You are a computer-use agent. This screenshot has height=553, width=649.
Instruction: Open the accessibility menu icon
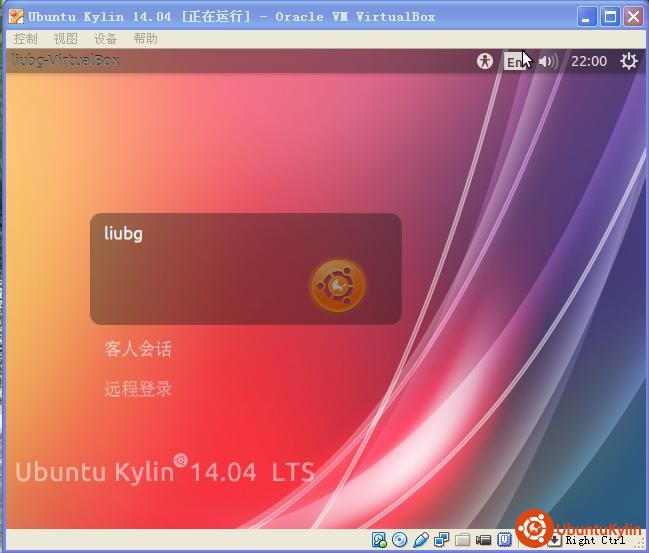click(485, 61)
